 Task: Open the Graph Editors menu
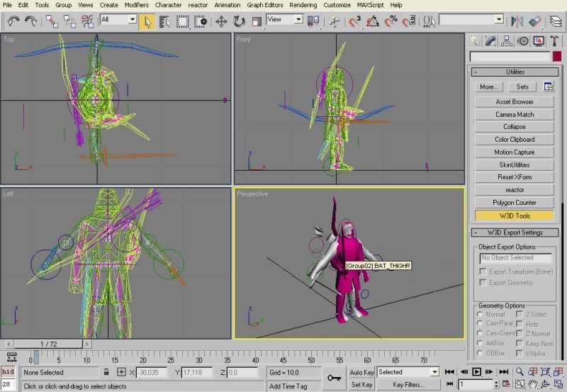pos(264,5)
